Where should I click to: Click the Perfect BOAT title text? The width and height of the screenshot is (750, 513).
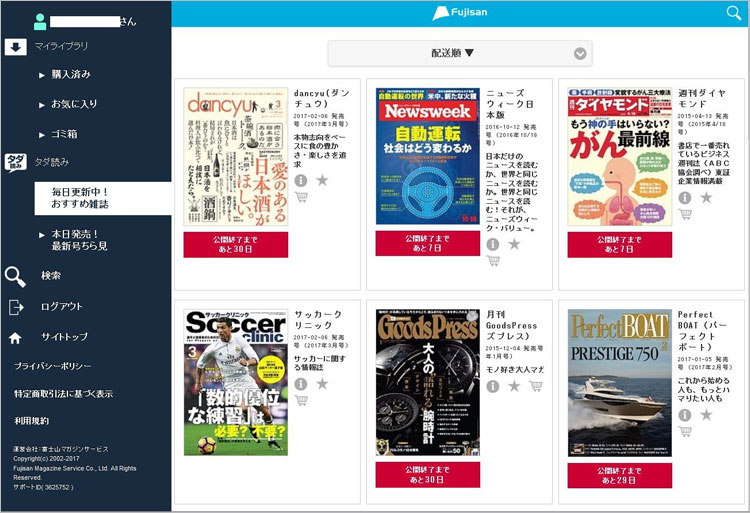(x=702, y=331)
